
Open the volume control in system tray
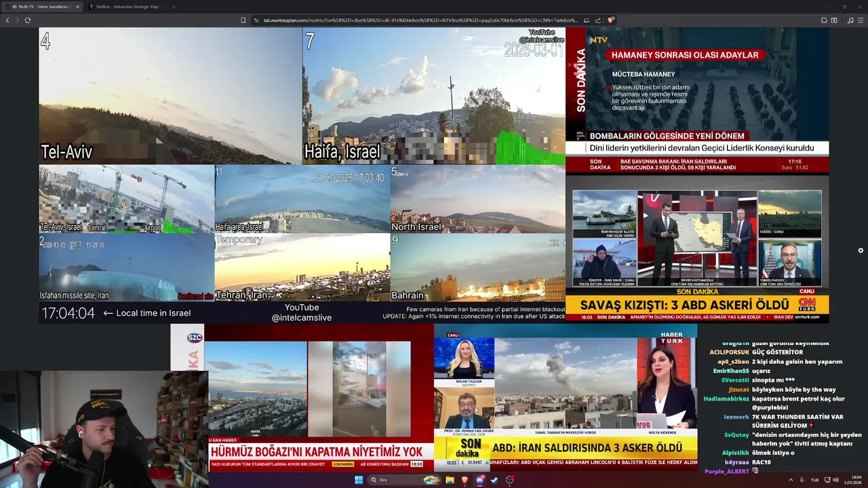[835, 480]
